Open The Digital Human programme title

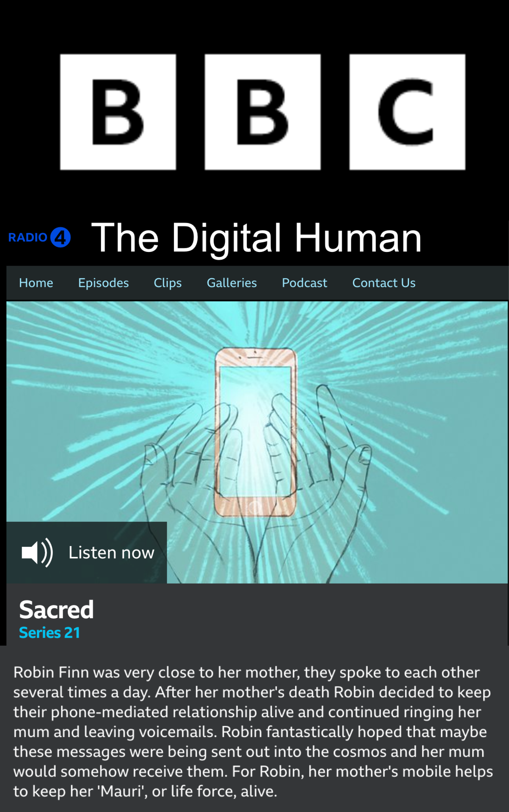[256, 237]
